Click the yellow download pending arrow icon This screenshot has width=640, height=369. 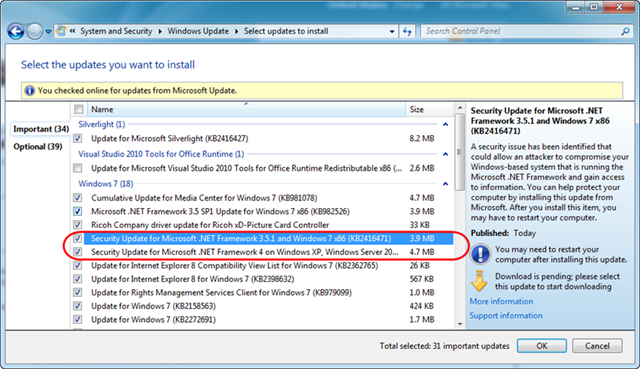[479, 281]
